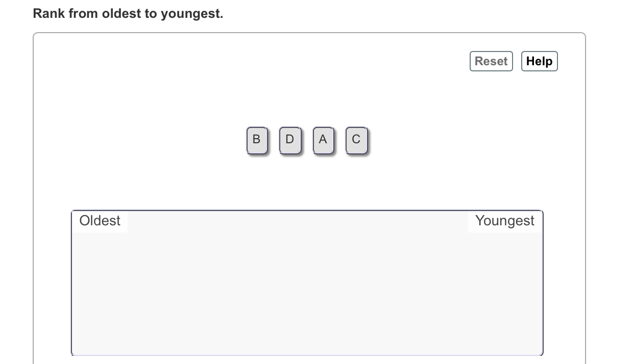
Task: Click the Reset button
Action: 491,61
